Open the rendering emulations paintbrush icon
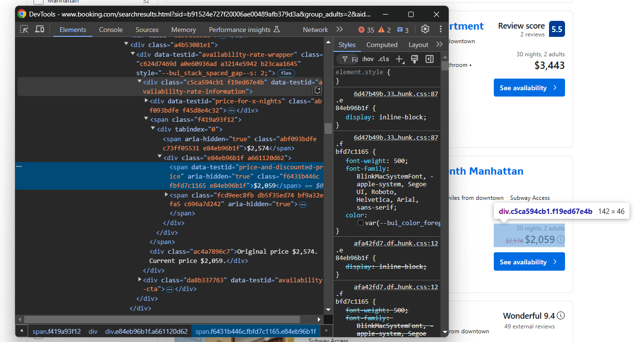Image resolution: width=644 pixels, height=342 pixels. pos(414,59)
